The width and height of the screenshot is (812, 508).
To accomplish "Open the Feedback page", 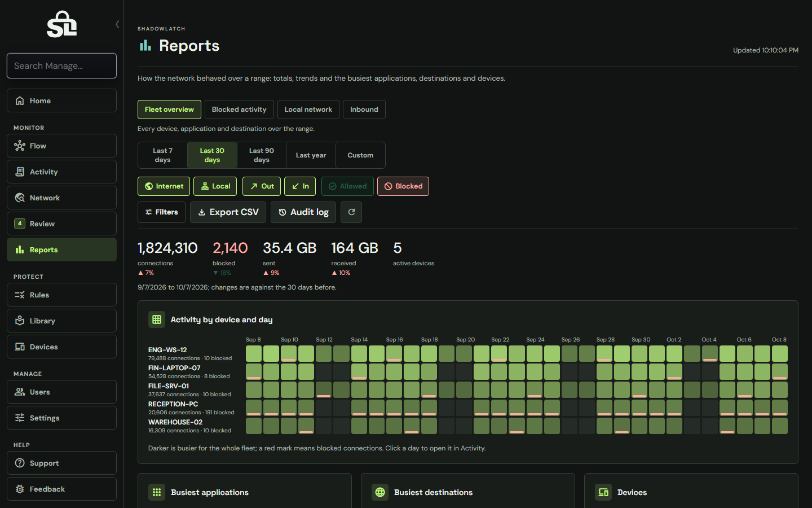I will click(x=61, y=489).
